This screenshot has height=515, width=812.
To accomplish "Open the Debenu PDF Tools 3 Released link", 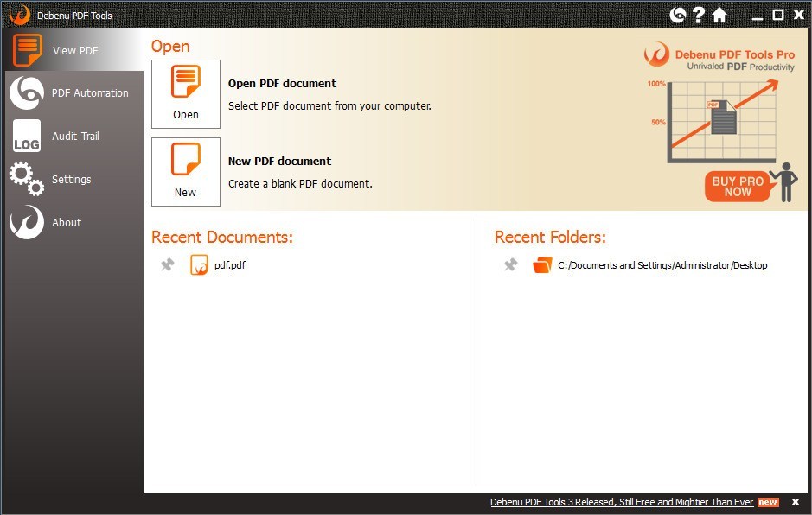I will 622,502.
